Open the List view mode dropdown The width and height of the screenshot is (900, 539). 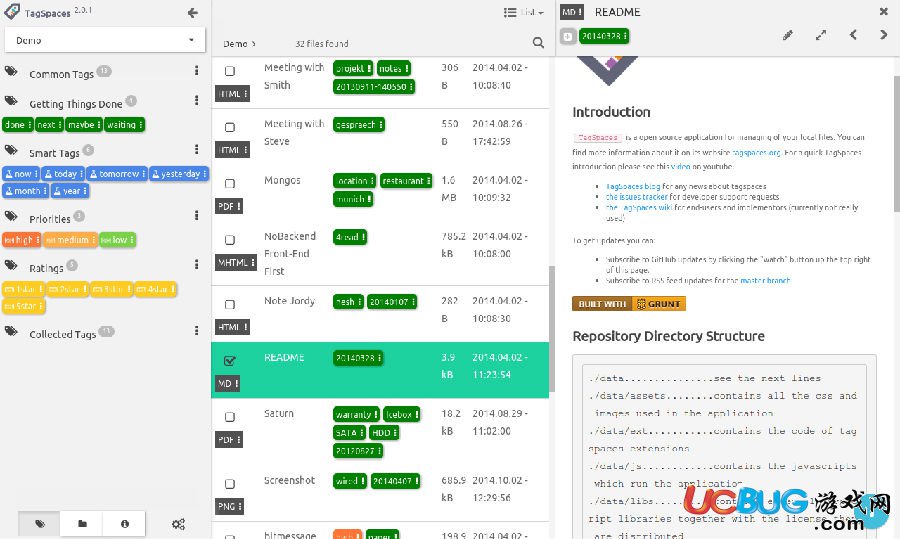523,12
